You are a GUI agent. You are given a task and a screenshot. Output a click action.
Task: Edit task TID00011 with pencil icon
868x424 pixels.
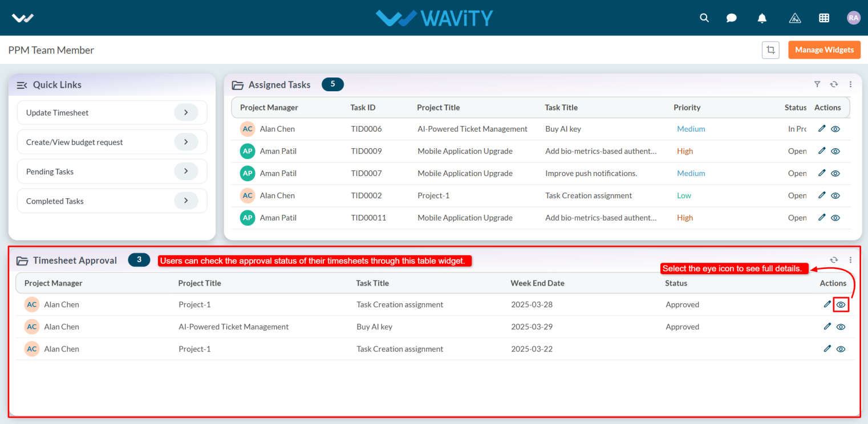(x=822, y=218)
